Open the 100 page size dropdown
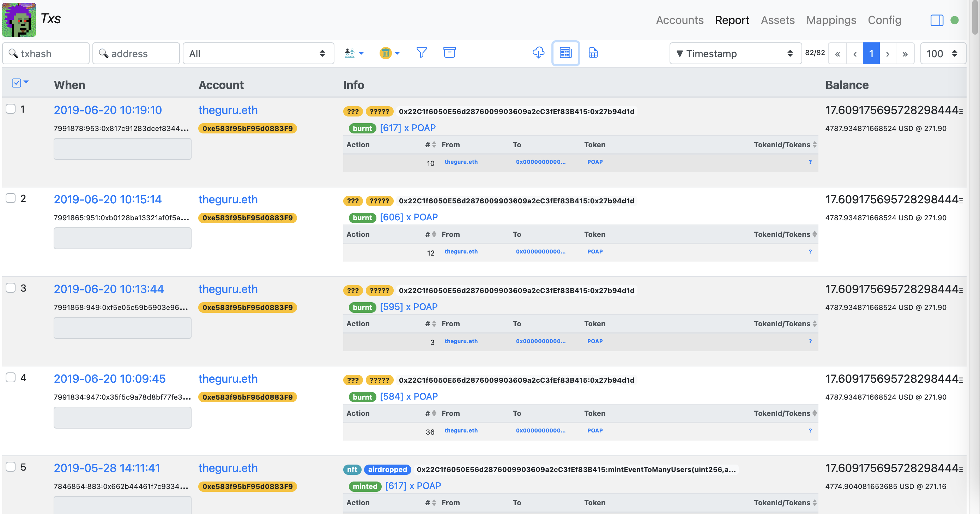Viewport: 980px width, 514px height. click(943, 53)
